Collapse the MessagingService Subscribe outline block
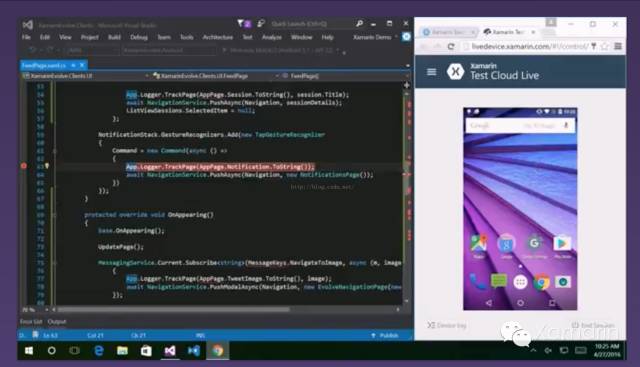 pyautogui.click(x=54, y=263)
